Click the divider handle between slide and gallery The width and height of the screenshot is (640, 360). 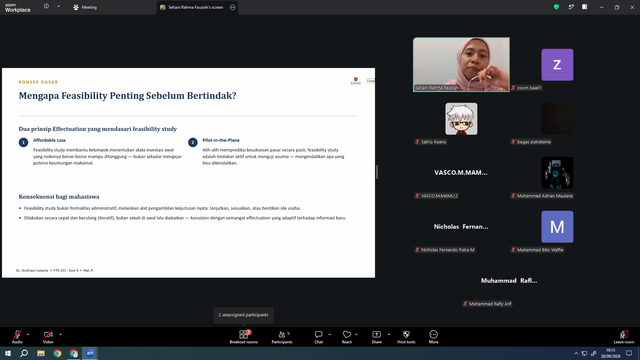point(377,172)
